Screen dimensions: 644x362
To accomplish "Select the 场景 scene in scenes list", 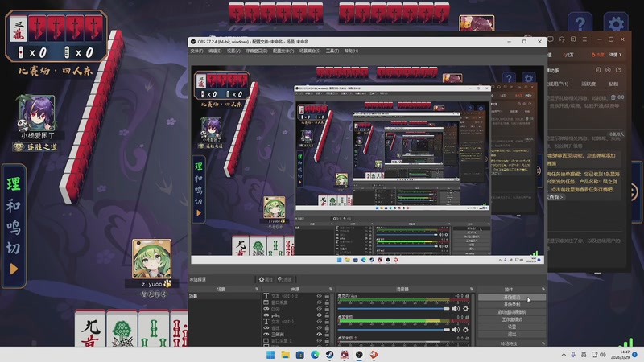I will [x=225, y=296].
